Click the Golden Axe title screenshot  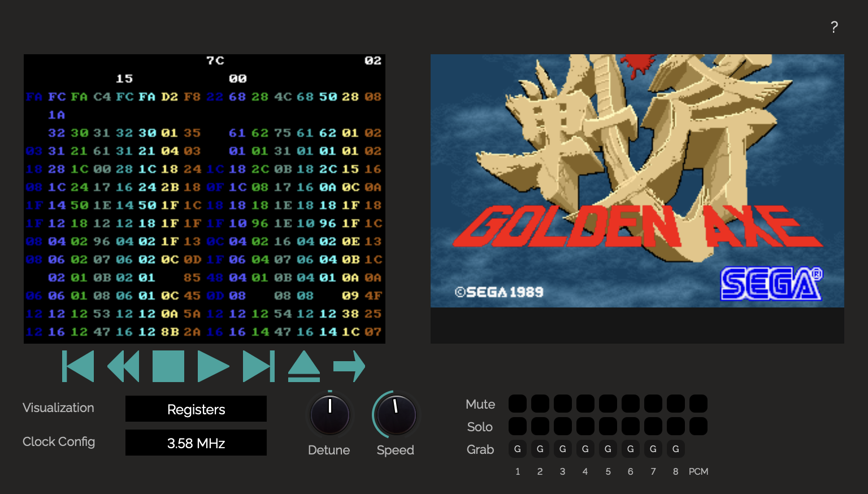point(637,181)
